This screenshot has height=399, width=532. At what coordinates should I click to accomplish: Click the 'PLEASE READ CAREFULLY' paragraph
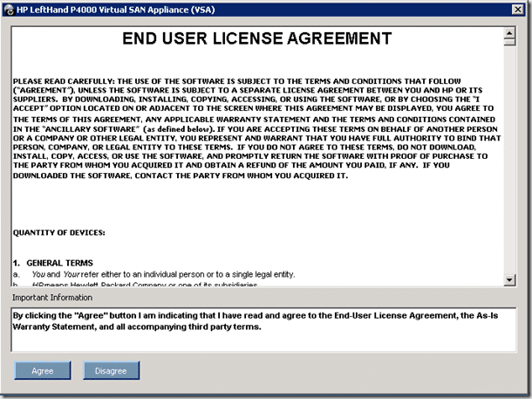click(x=256, y=128)
